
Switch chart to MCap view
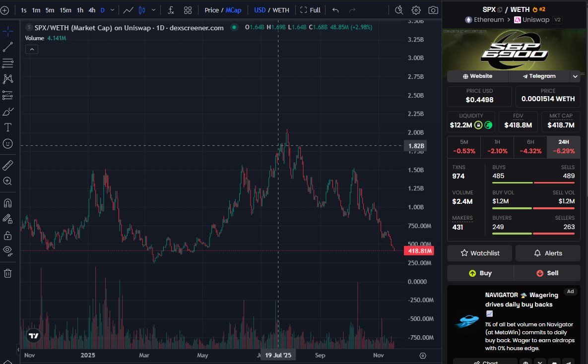pos(233,10)
